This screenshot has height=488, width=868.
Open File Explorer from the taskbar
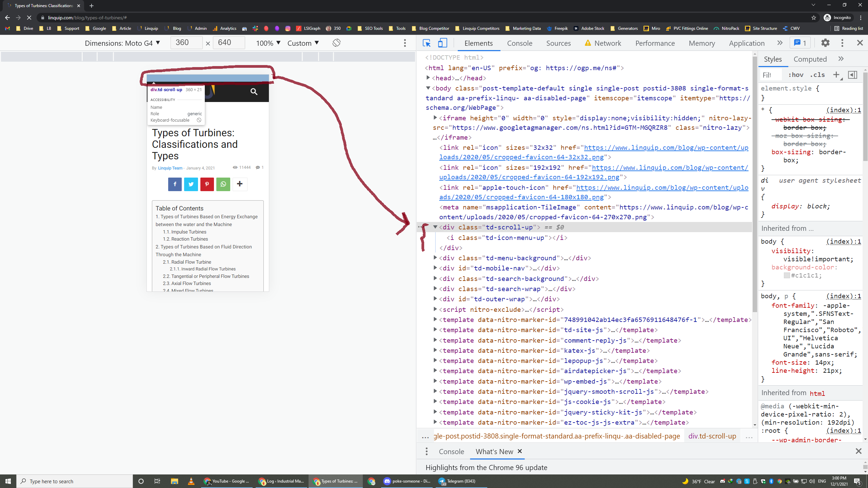174,481
